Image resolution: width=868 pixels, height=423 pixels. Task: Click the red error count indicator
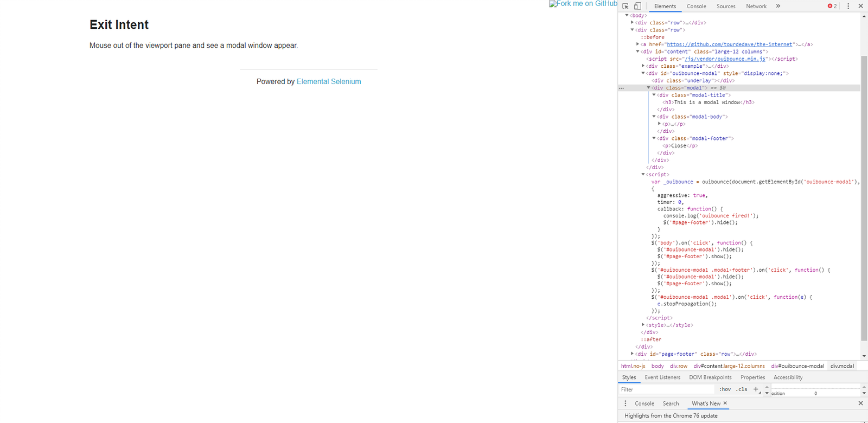pyautogui.click(x=832, y=6)
